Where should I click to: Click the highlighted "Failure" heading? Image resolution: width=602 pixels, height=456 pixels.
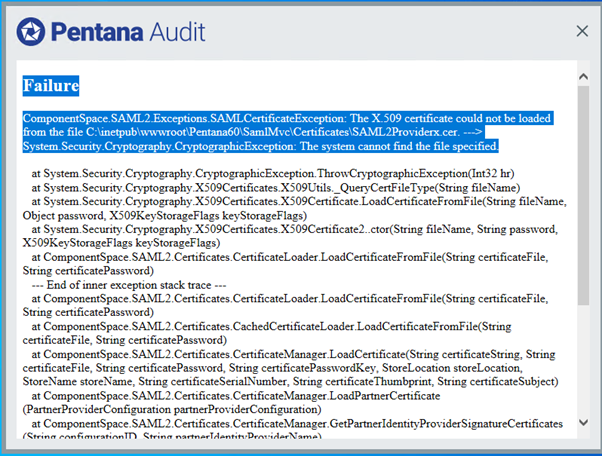click(x=51, y=85)
